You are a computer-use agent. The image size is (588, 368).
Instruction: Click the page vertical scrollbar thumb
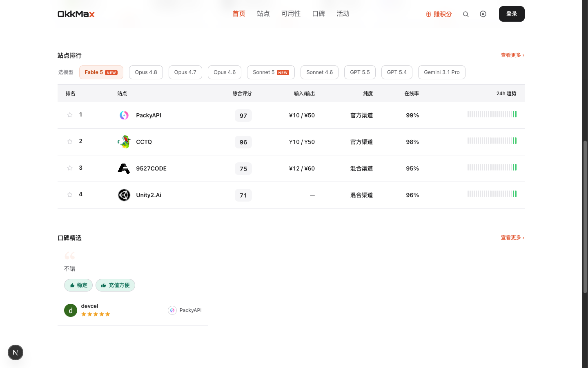pos(585,217)
